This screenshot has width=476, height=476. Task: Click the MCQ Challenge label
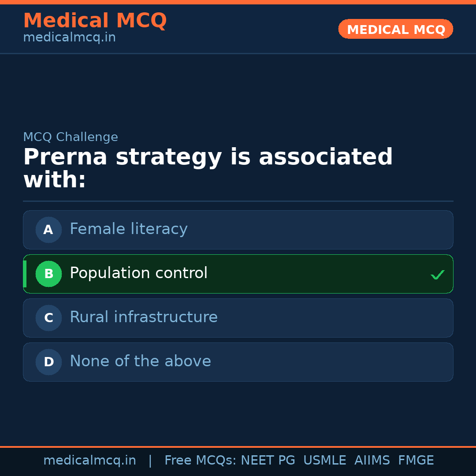(71, 137)
